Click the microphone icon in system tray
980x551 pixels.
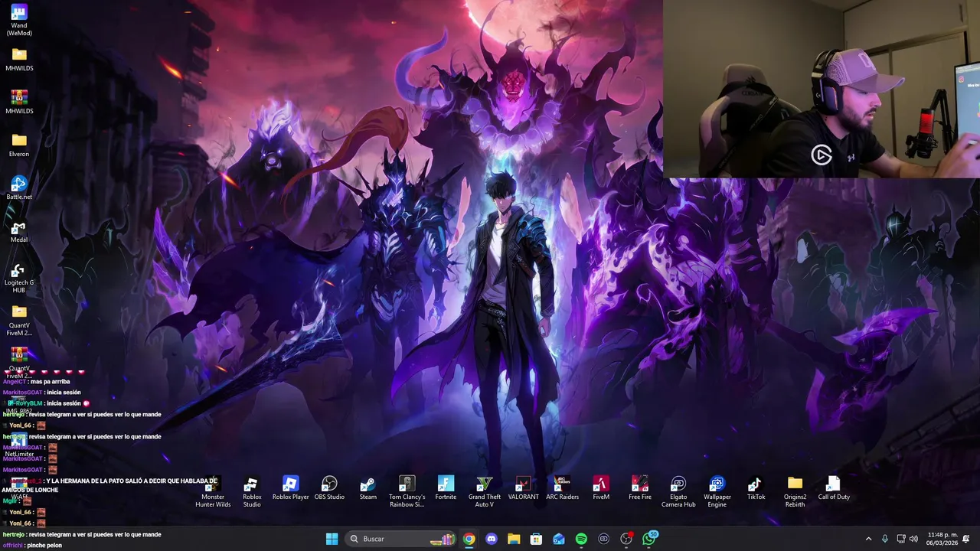point(885,539)
